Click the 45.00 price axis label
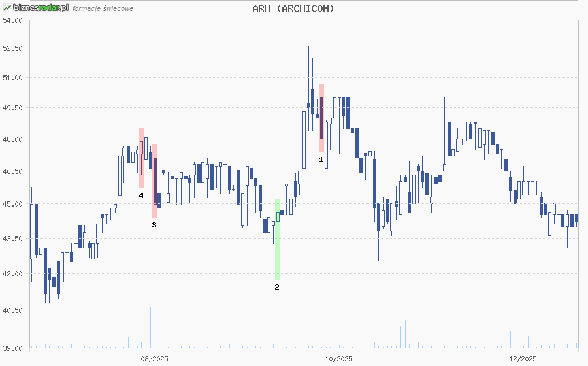Image resolution: width=588 pixels, height=366 pixels. pyautogui.click(x=13, y=204)
